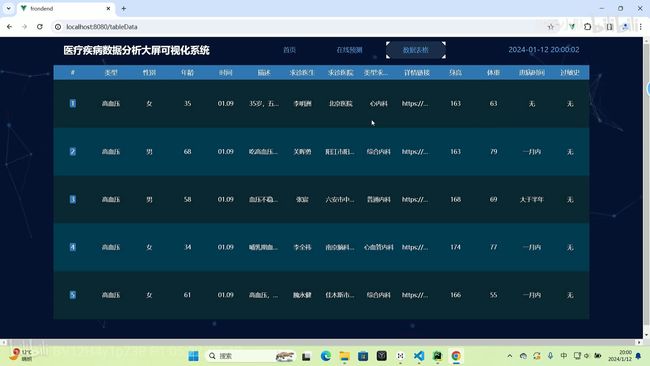650x366 pixels.
Task: Switch to PyCharm on the taskbar
Action: (437, 356)
